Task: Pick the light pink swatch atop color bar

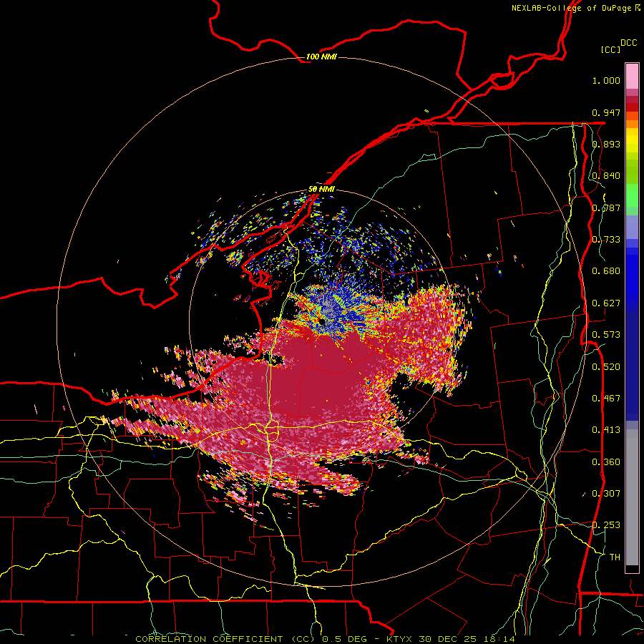Action: click(x=632, y=77)
